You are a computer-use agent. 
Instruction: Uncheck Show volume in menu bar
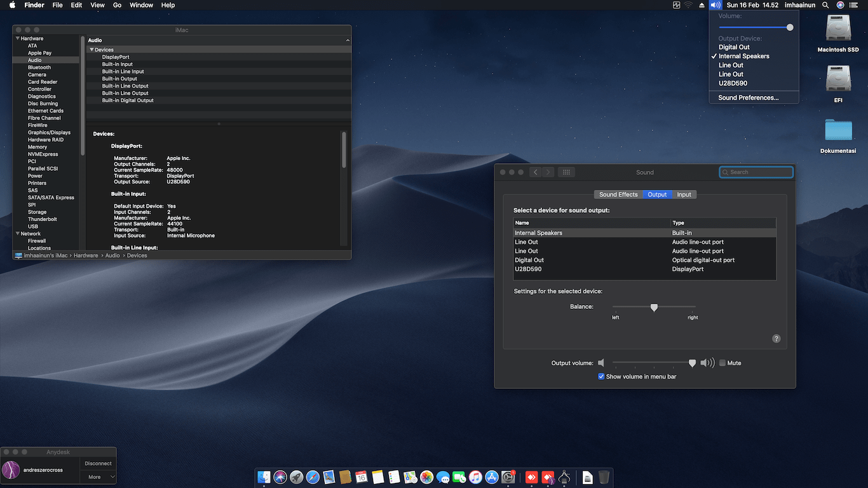coord(601,377)
